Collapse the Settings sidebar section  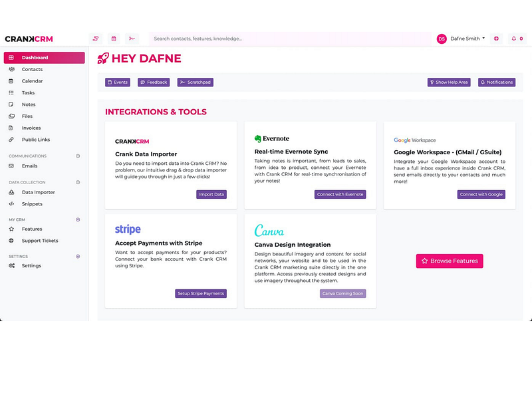click(x=78, y=257)
